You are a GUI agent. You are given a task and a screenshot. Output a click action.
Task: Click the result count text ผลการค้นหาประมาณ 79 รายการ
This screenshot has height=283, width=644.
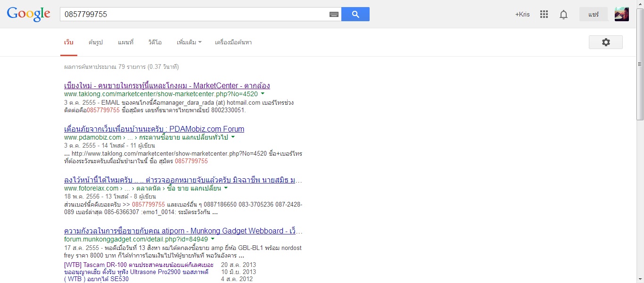(121, 67)
